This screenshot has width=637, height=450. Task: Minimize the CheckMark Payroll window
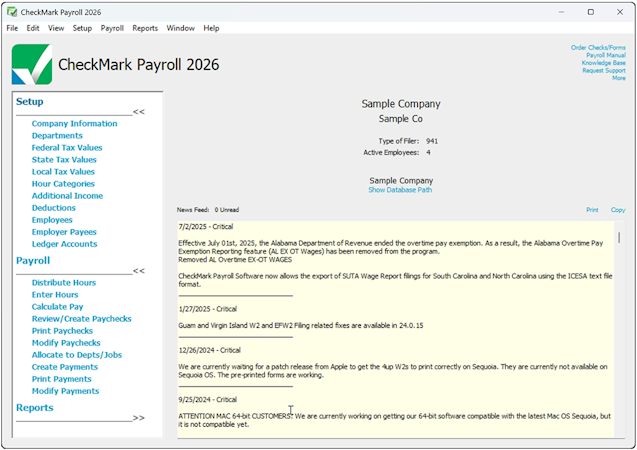pyautogui.click(x=561, y=12)
